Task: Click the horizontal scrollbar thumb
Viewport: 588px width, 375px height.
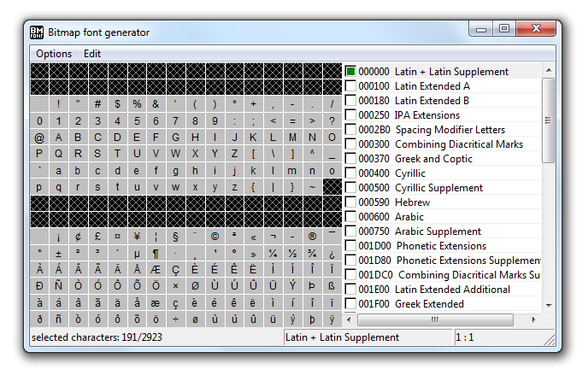Action: (x=435, y=319)
